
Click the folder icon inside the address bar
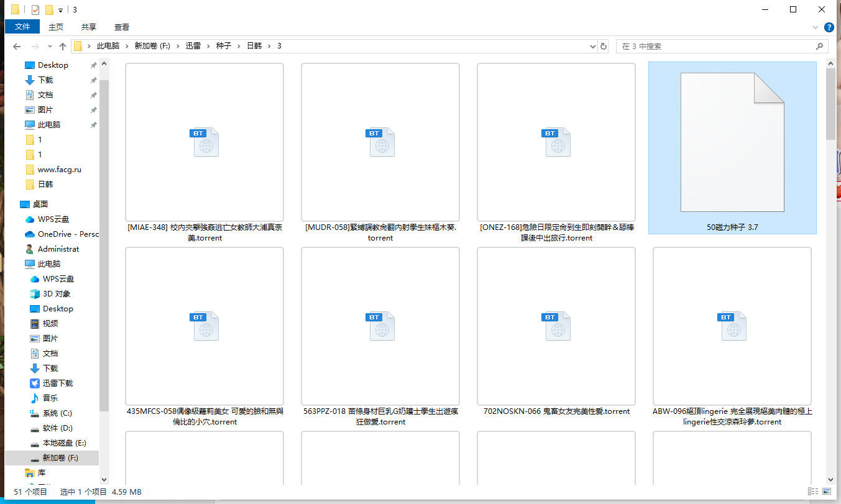pyautogui.click(x=78, y=47)
